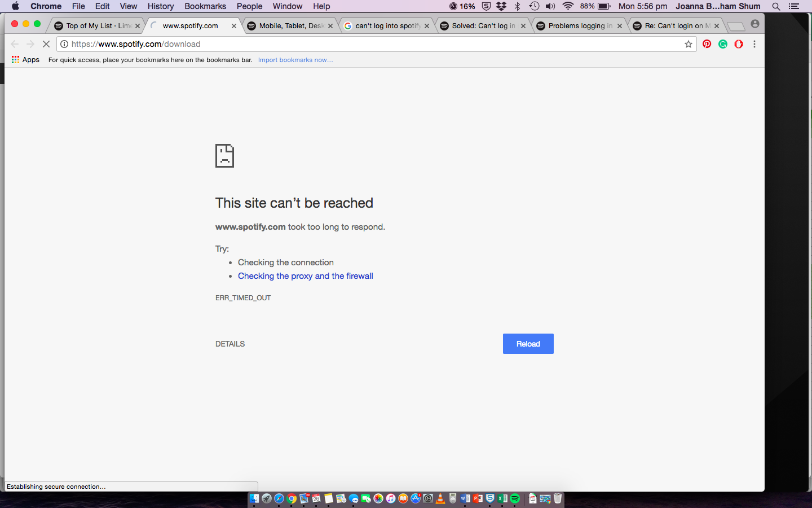This screenshot has width=812, height=508.
Task: Click the volume icon in menu bar
Action: click(x=550, y=6)
